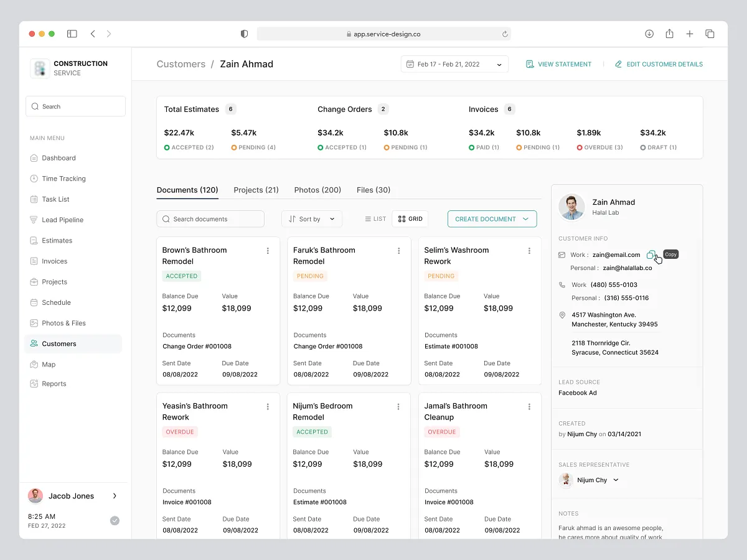Toggle the browser sidebar panel
Viewport: 747px width, 560px height.
(72, 34)
